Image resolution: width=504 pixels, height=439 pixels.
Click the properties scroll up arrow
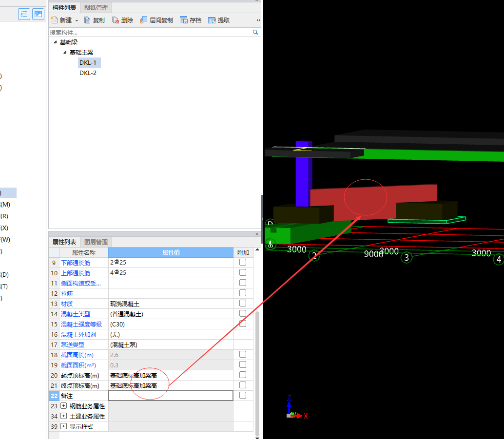tap(257, 250)
